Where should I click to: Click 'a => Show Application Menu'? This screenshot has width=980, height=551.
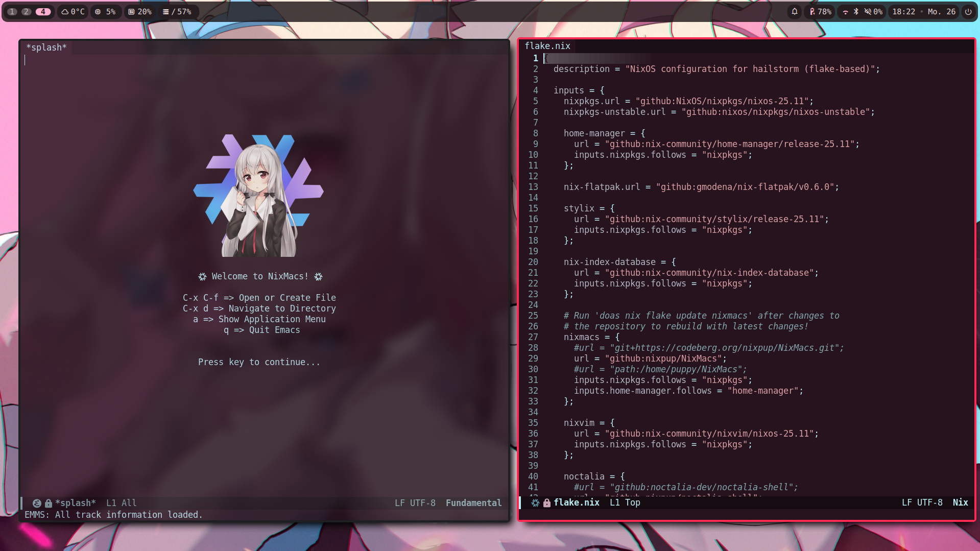pos(259,319)
